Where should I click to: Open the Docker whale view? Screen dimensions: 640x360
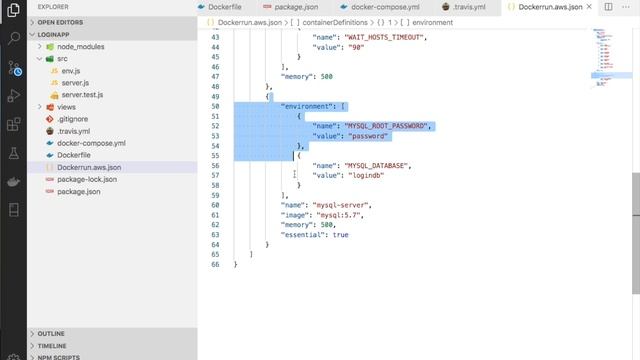(13, 182)
